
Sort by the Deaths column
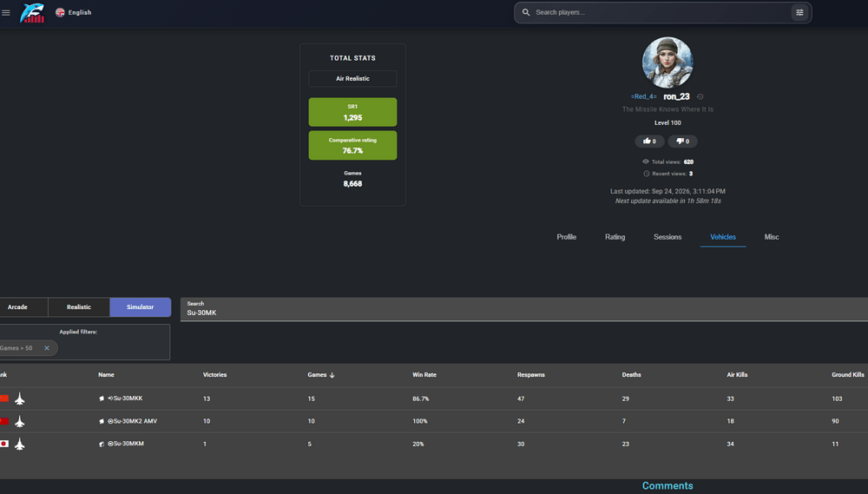(x=631, y=375)
